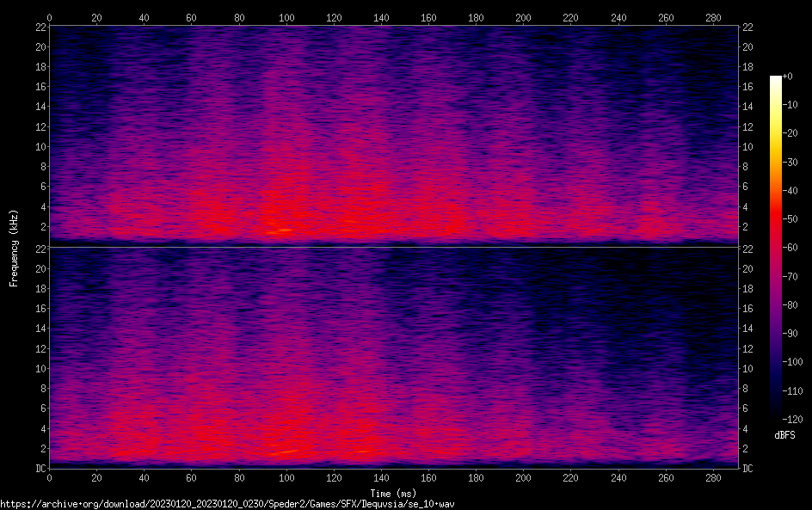Screen dimensions: 812x510
Task: Open the archive.org URL at the bottom
Action: (x=227, y=503)
